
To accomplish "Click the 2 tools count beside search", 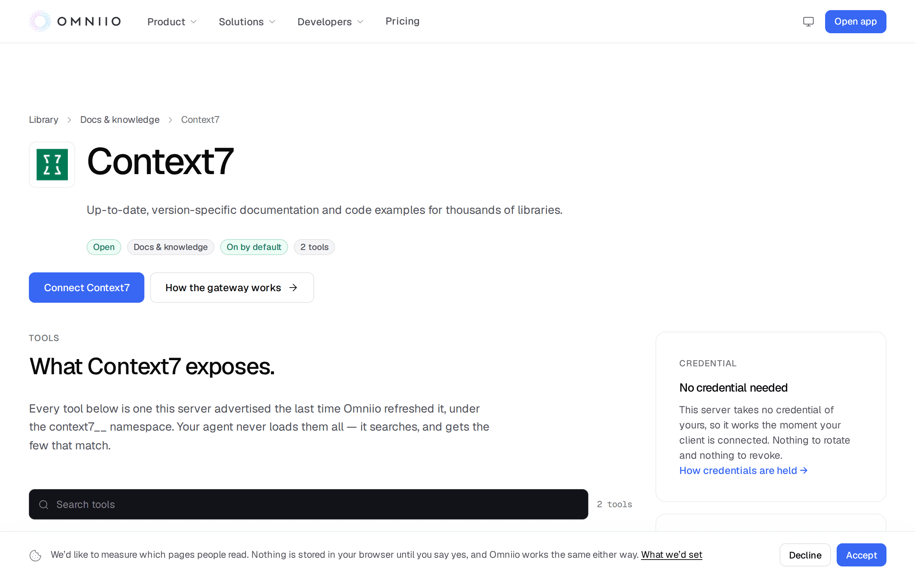I will pyautogui.click(x=614, y=505).
